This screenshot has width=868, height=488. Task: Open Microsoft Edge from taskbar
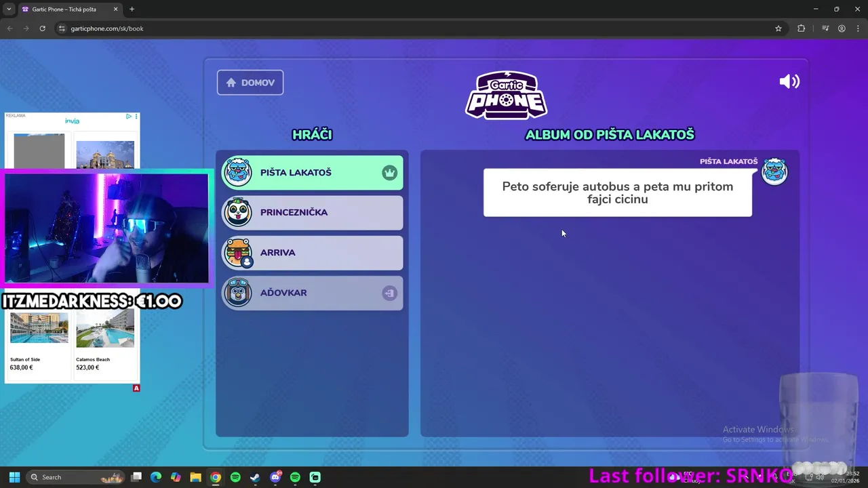pyautogui.click(x=156, y=477)
